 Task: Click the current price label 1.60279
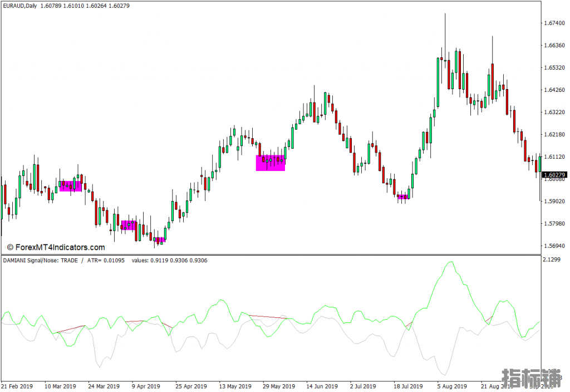pyautogui.click(x=554, y=175)
